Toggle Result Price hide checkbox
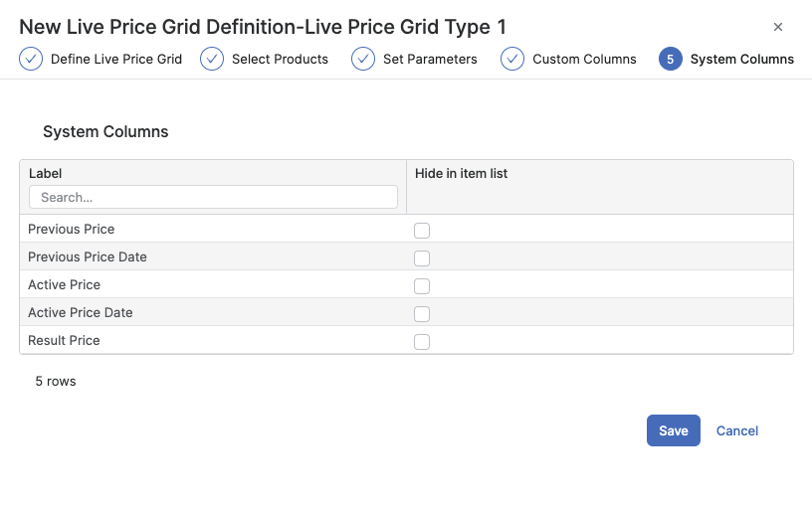Viewport: 812px width, 511px height. (x=422, y=342)
